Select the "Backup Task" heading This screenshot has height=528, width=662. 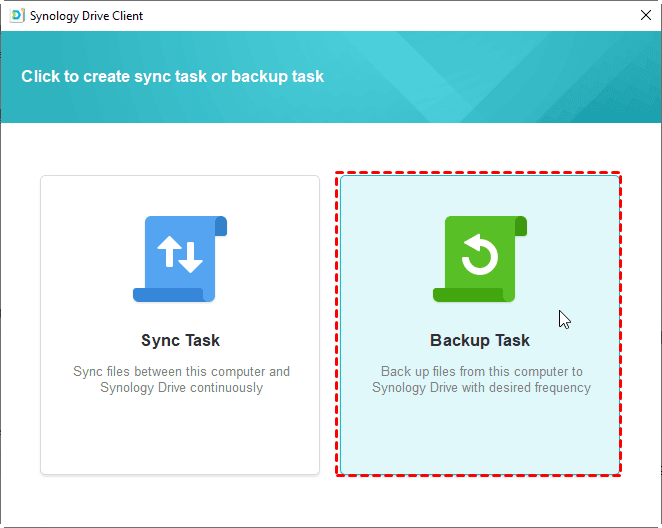(480, 340)
